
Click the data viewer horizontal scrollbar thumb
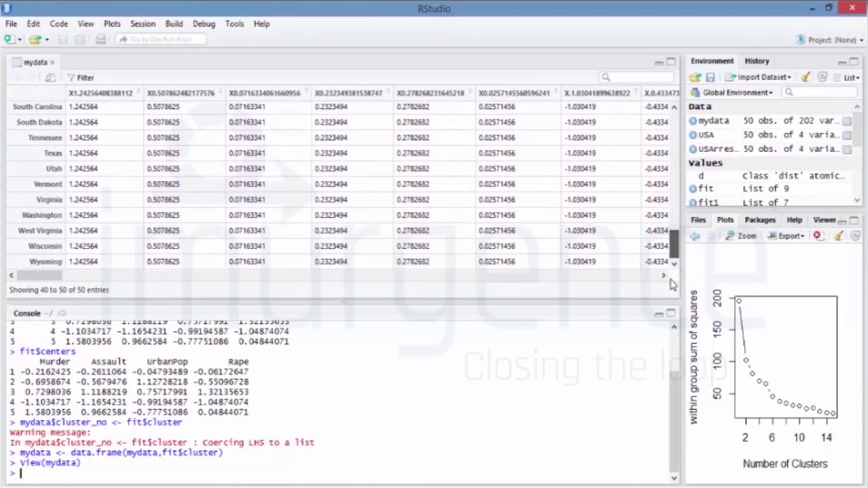[40, 275]
